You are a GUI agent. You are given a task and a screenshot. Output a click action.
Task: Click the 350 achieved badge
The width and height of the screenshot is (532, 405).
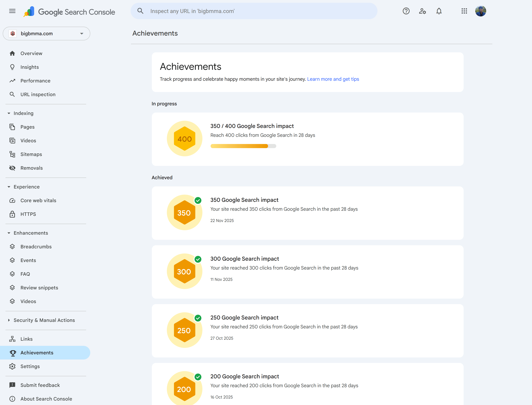click(185, 212)
